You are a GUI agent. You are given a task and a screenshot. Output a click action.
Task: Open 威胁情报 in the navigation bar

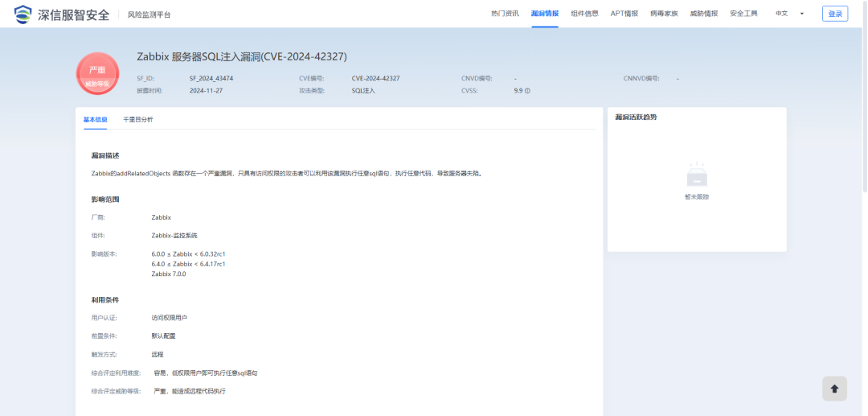tap(704, 14)
